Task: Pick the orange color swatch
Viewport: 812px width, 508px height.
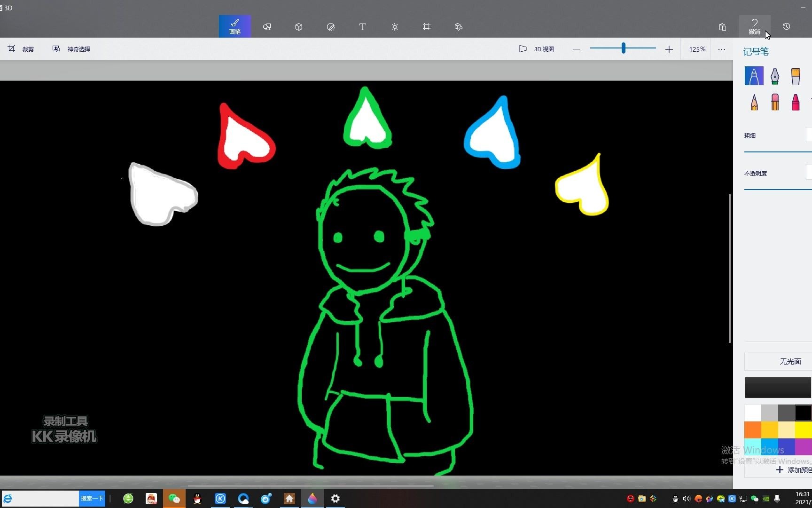Action: coord(753,430)
